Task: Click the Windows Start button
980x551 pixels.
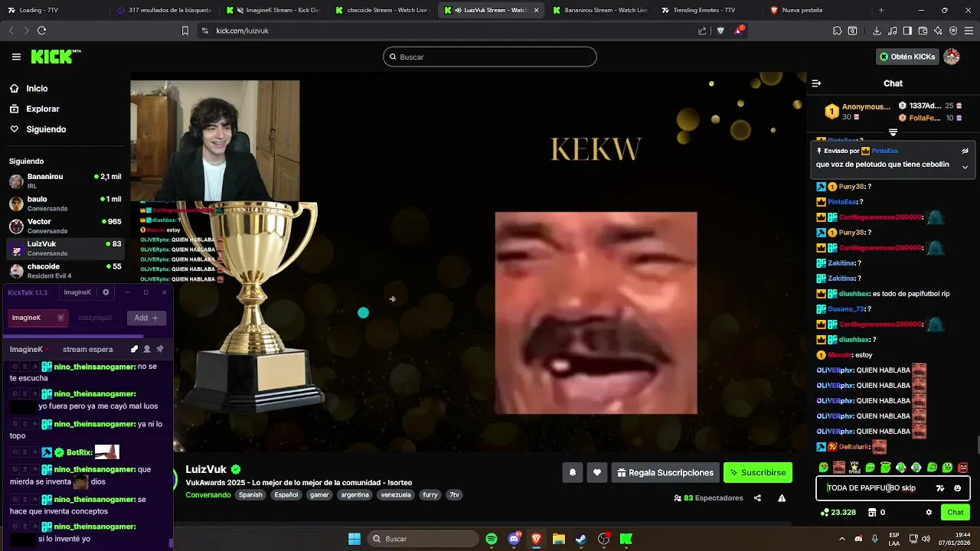Action: [x=354, y=539]
